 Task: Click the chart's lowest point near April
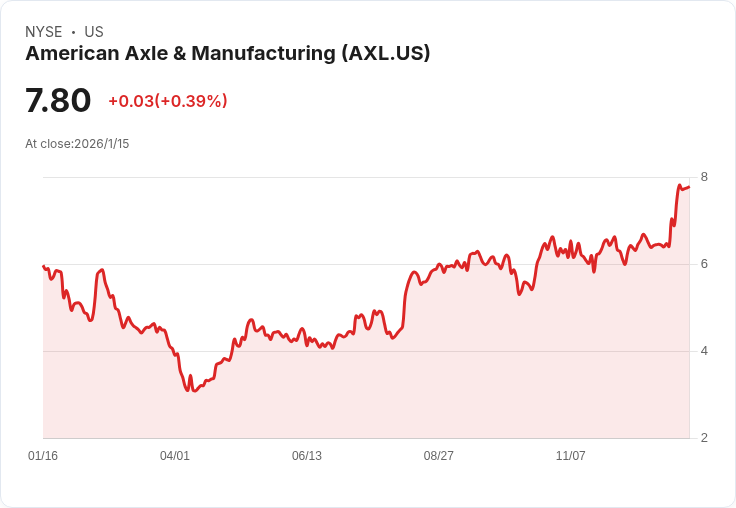194,391
